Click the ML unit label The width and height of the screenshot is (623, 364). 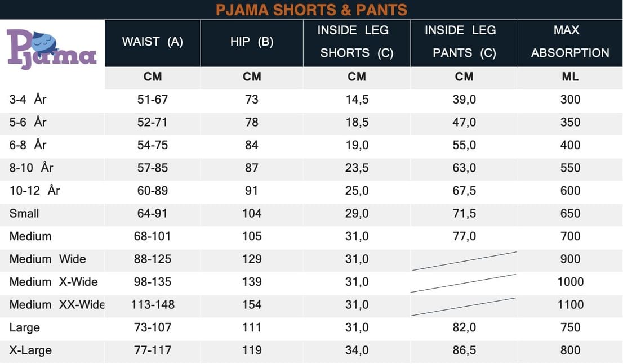pyautogui.click(x=570, y=77)
